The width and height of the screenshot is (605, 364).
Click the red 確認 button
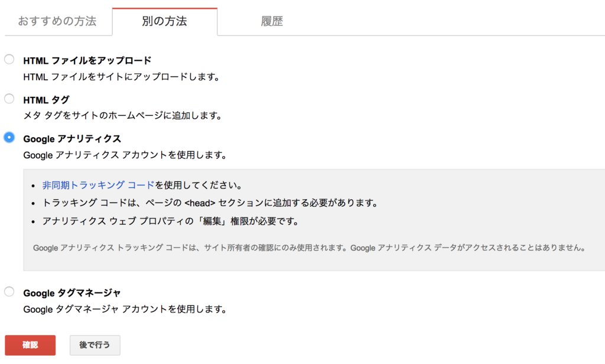(x=30, y=345)
